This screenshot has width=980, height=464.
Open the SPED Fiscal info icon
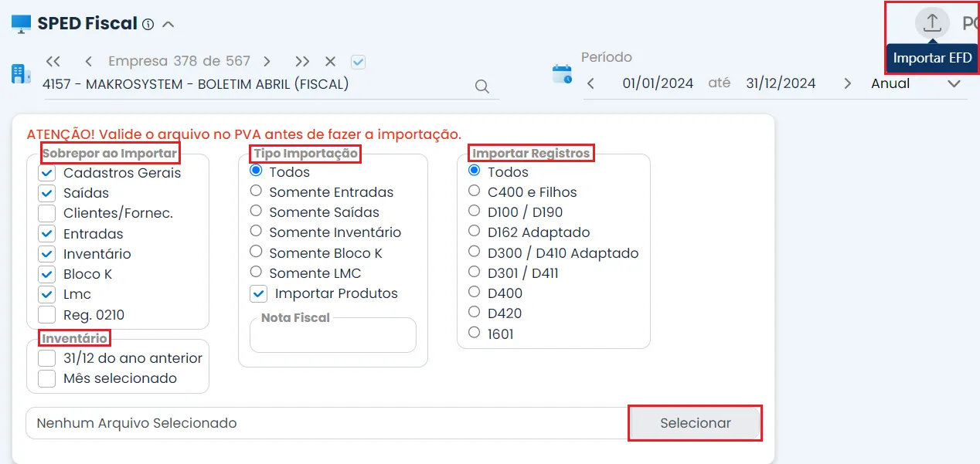coord(148,25)
